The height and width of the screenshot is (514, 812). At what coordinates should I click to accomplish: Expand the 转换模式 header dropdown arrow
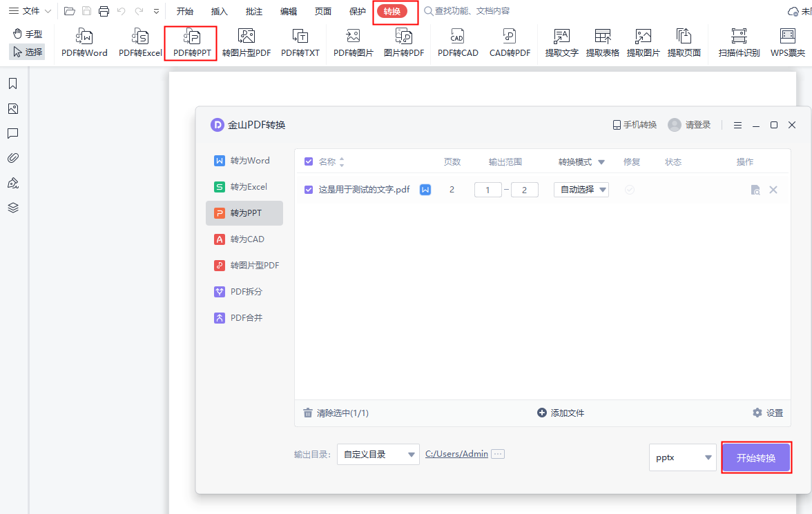pos(601,162)
